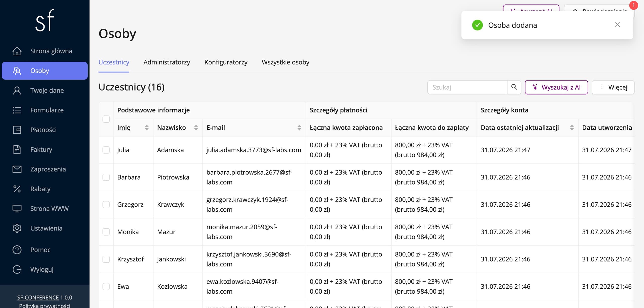Switch to the Wszystkie osoby tab
The width and height of the screenshot is (644, 308).
click(286, 62)
